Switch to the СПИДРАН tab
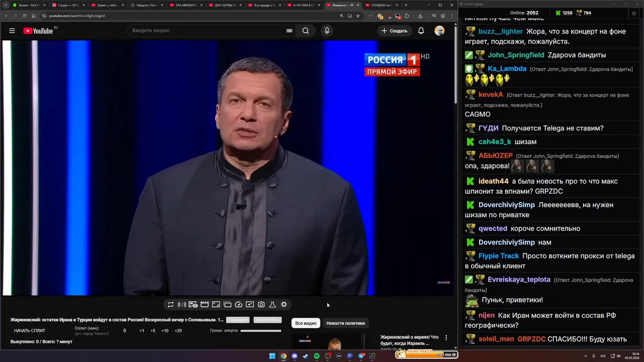Screen dimensions: 644x362 coord(381,5)
